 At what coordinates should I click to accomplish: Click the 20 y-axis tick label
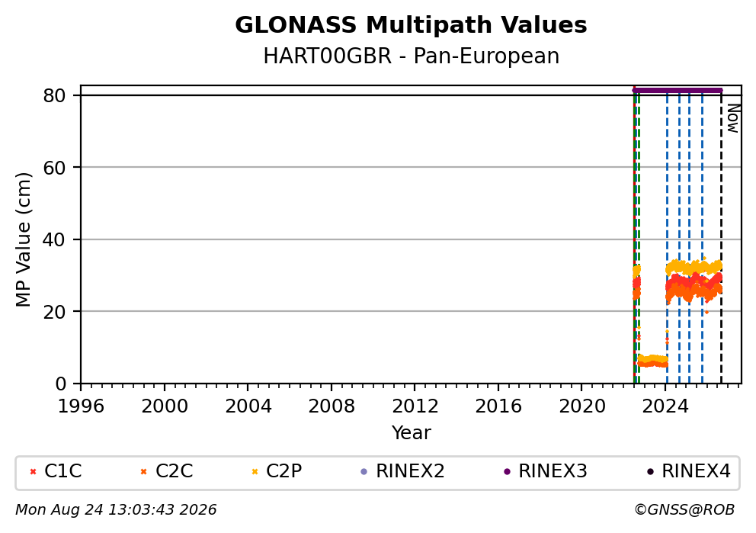tap(54, 312)
